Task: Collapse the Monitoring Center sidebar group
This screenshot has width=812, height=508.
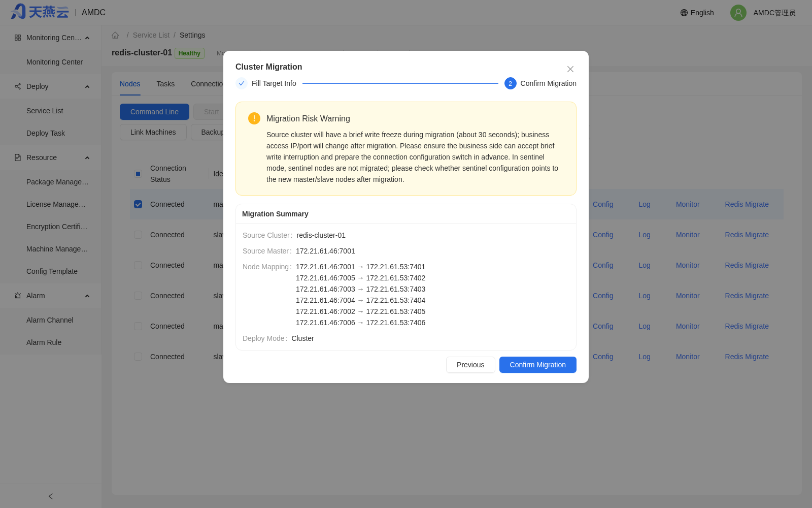Action: (87, 38)
